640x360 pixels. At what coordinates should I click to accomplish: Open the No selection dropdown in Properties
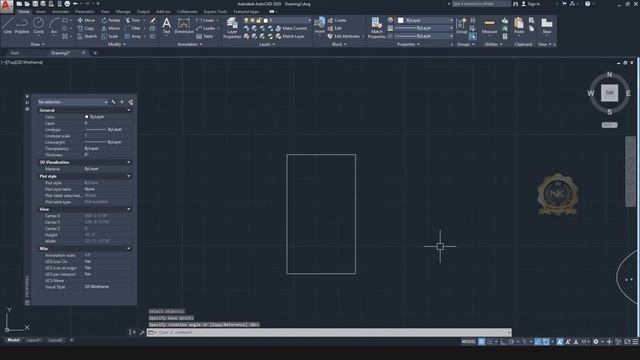pos(72,102)
